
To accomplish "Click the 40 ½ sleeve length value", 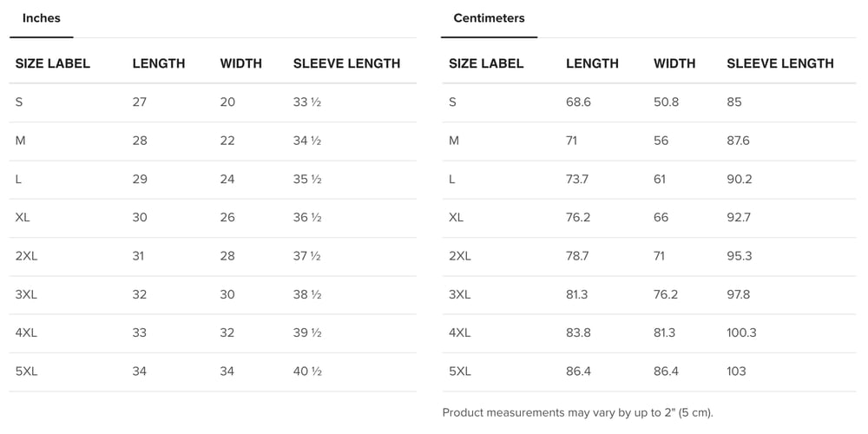I will click(307, 372).
